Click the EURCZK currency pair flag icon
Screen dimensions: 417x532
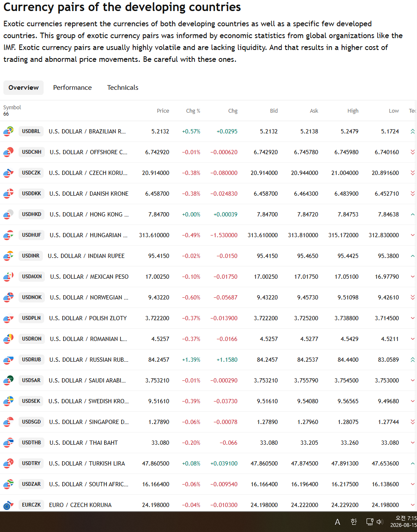(x=8, y=505)
